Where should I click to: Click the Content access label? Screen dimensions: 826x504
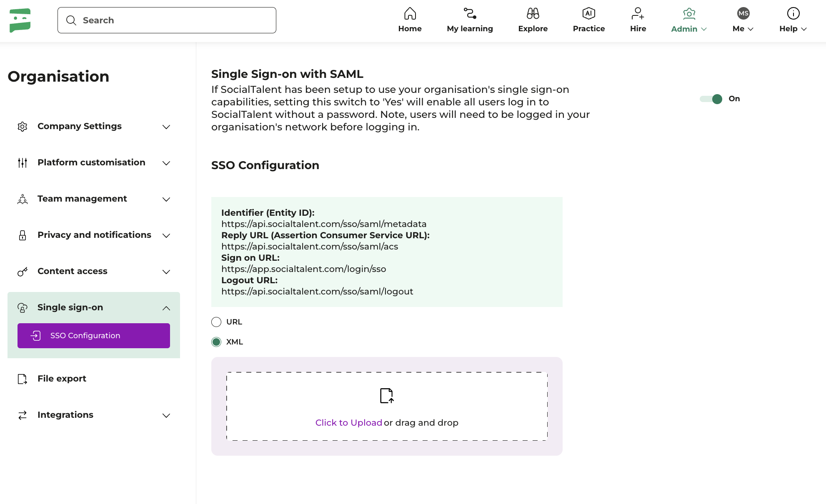[x=73, y=271]
